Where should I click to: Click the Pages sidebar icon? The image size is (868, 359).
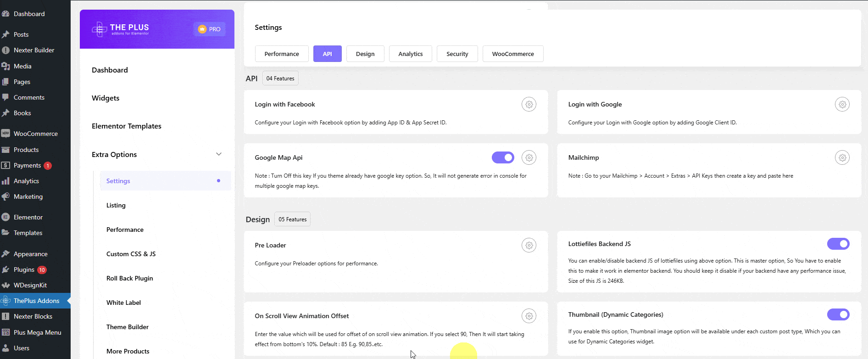pyautogui.click(x=6, y=82)
